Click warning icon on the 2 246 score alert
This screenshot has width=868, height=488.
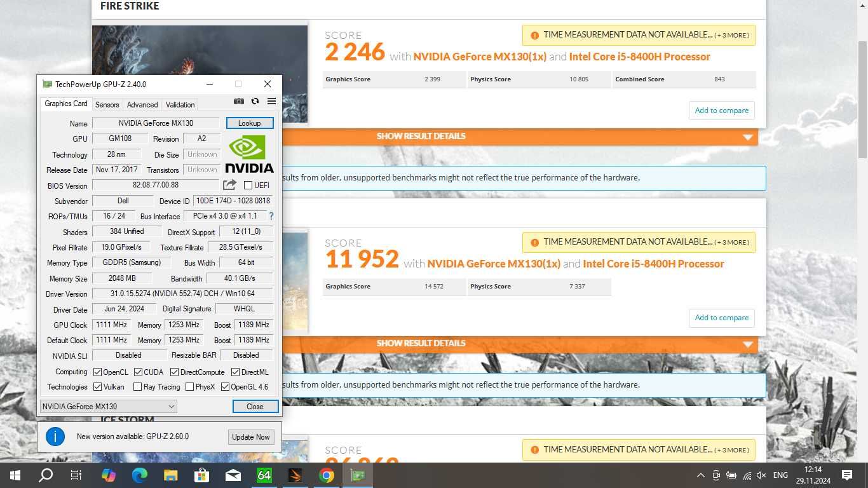click(x=534, y=35)
